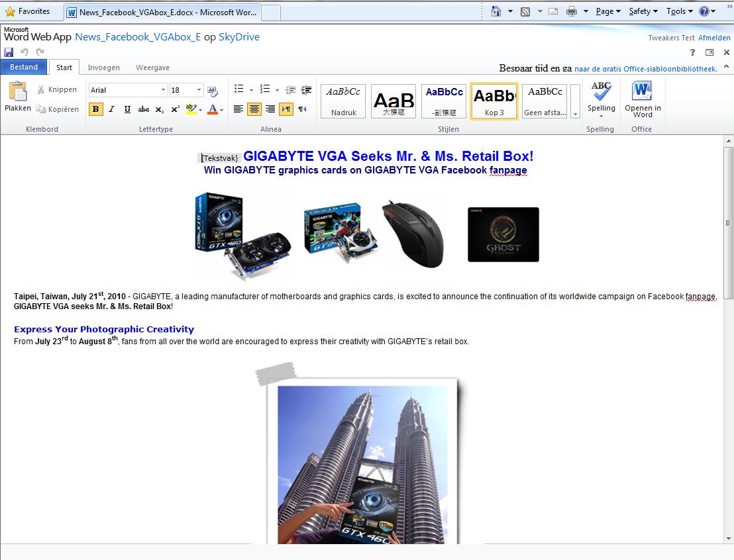
Task: Apply the Geen afstand style
Action: [x=545, y=101]
